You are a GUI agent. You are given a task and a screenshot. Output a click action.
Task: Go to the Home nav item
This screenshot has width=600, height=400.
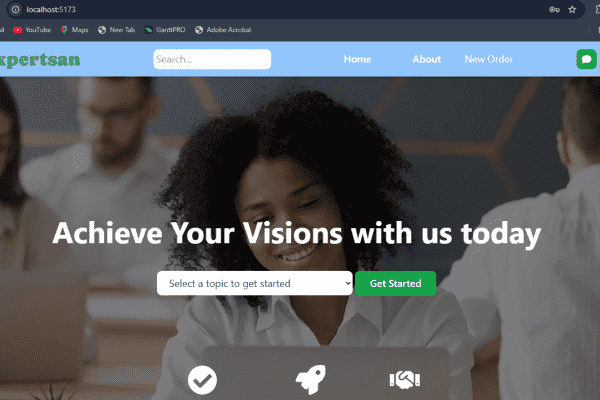(x=357, y=59)
